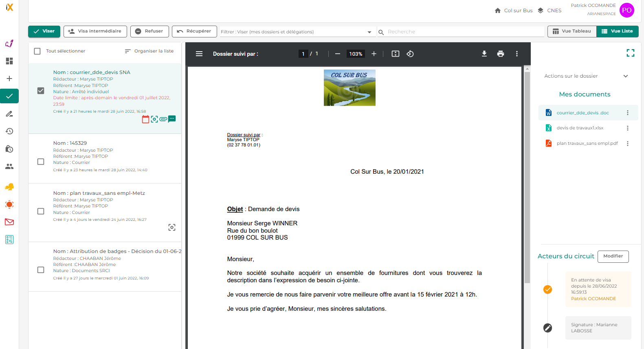
Task: Open the PDF sidebar hamburger menu
Action: pyautogui.click(x=199, y=54)
